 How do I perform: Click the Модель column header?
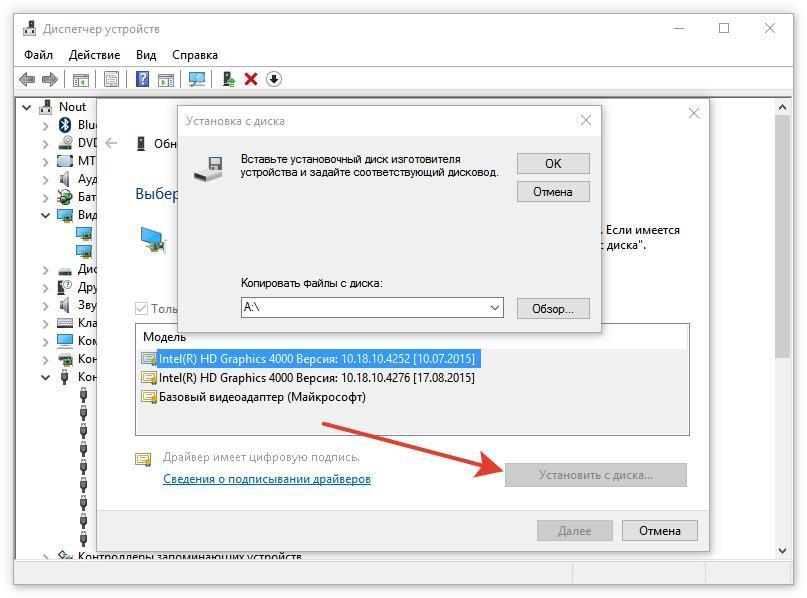164,337
